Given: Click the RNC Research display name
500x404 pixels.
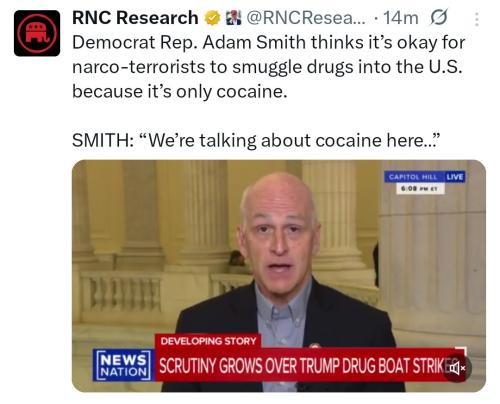Looking at the screenshot, I should pyautogui.click(x=135, y=18).
